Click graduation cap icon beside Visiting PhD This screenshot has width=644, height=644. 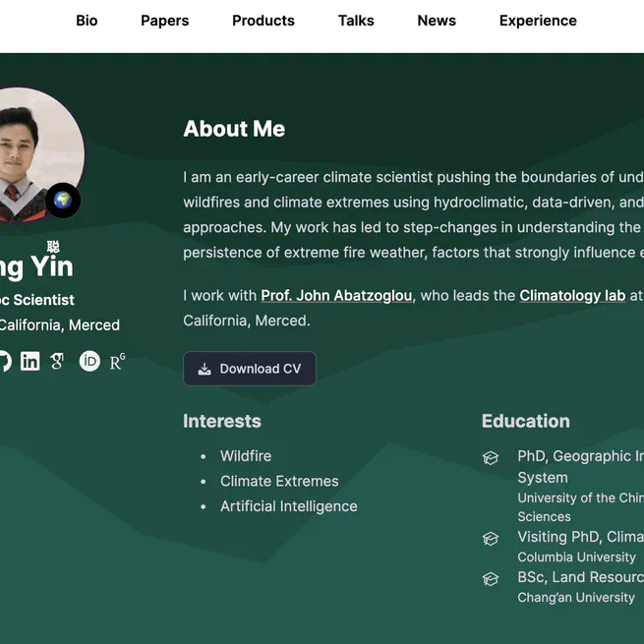[491, 539]
